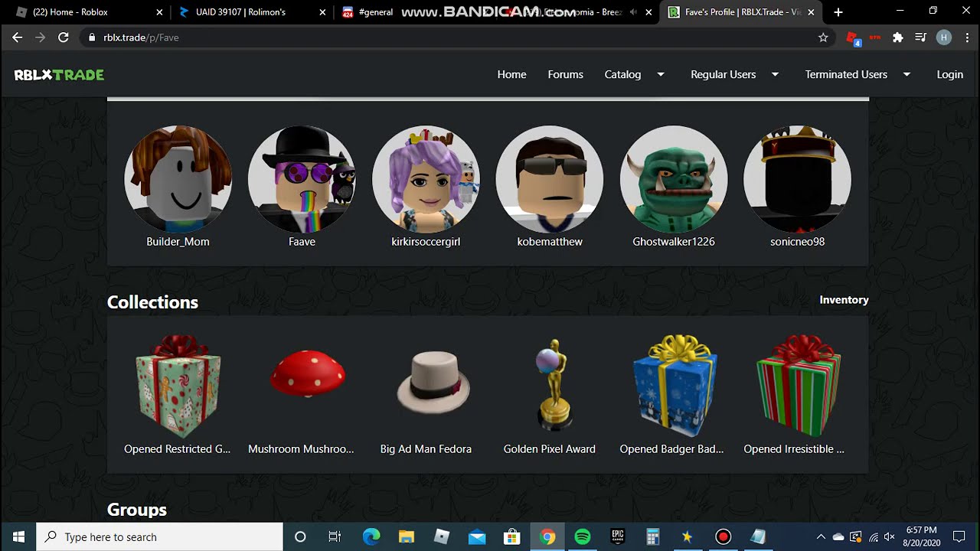Open Task View on the taskbar

click(335, 536)
